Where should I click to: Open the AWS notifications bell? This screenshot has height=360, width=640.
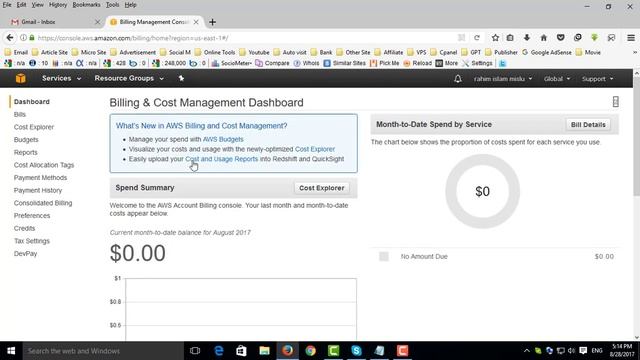point(458,78)
